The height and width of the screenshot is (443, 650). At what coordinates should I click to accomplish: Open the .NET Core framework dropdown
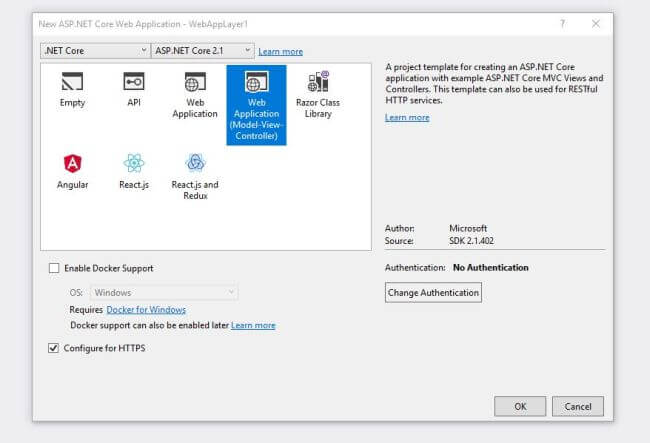(x=95, y=51)
